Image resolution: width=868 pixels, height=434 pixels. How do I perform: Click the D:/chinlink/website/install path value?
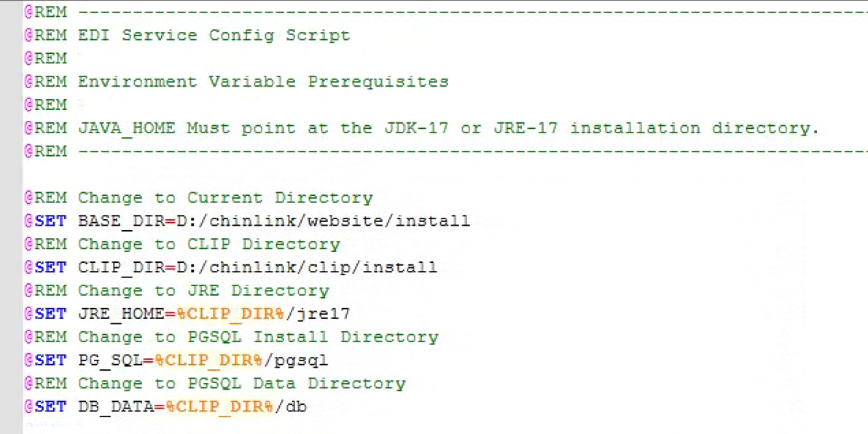click(x=324, y=221)
